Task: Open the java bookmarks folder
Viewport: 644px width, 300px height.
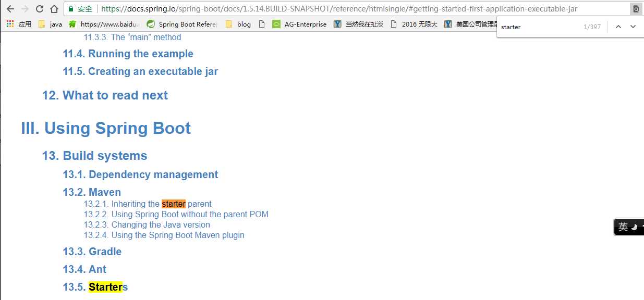Action: coord(51,24)
